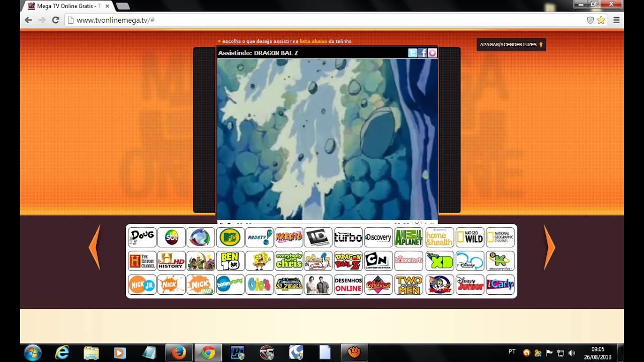Watch the Naruto channel

point(289,237)
